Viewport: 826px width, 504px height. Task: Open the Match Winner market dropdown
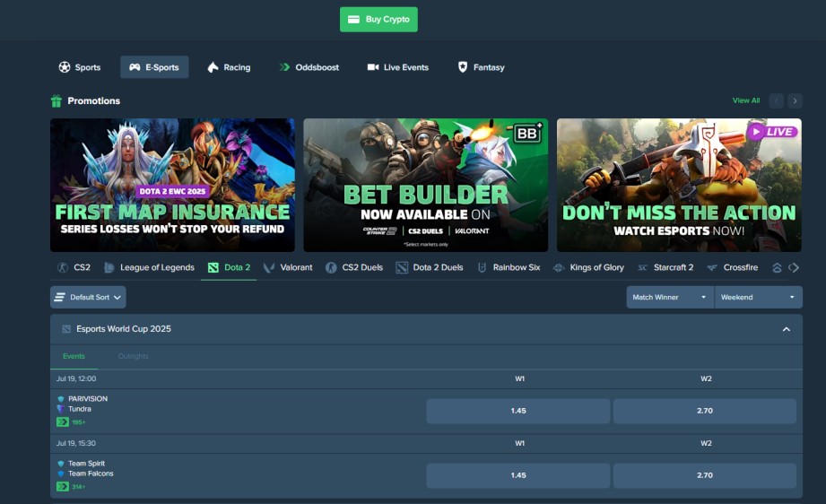click(670, 297)
